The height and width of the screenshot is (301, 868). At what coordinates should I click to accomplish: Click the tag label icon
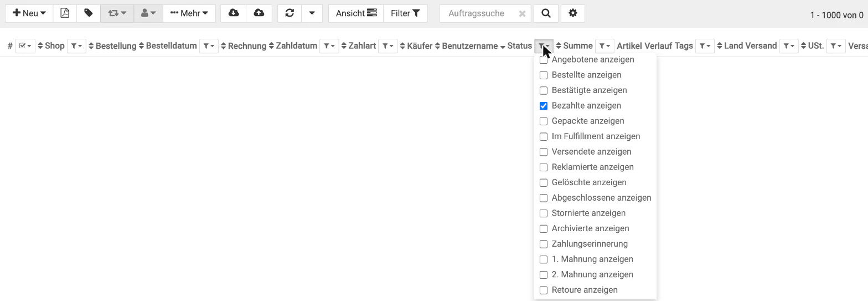pos(89,13)
